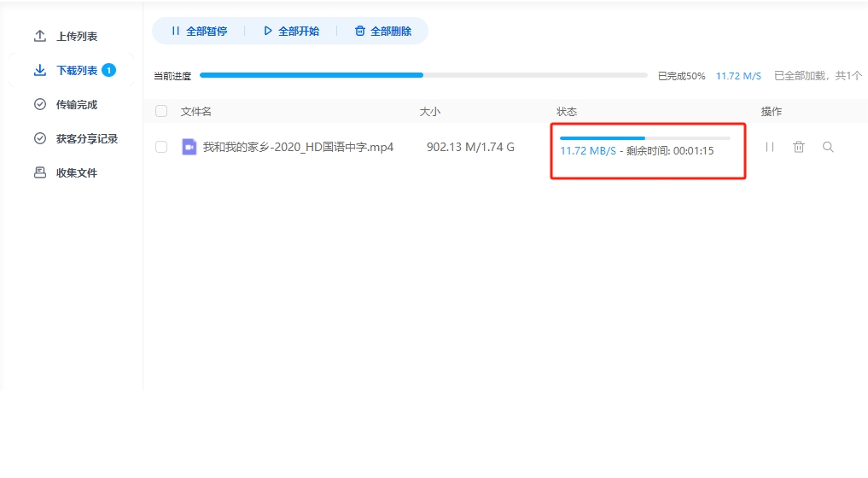
Task: Click the inbox icon beside 收集文件
Action: click(40, 172)
